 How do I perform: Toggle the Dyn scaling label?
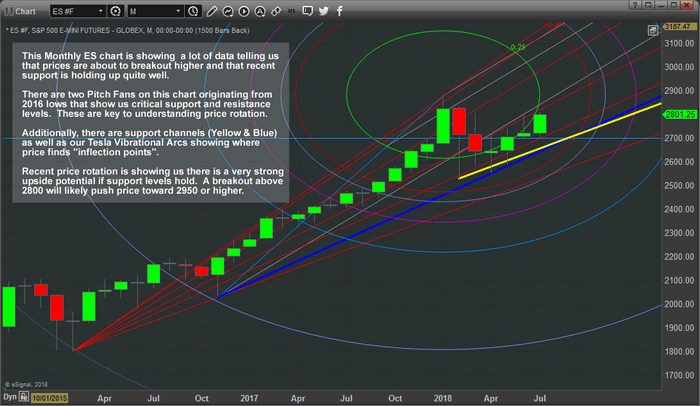10,397
